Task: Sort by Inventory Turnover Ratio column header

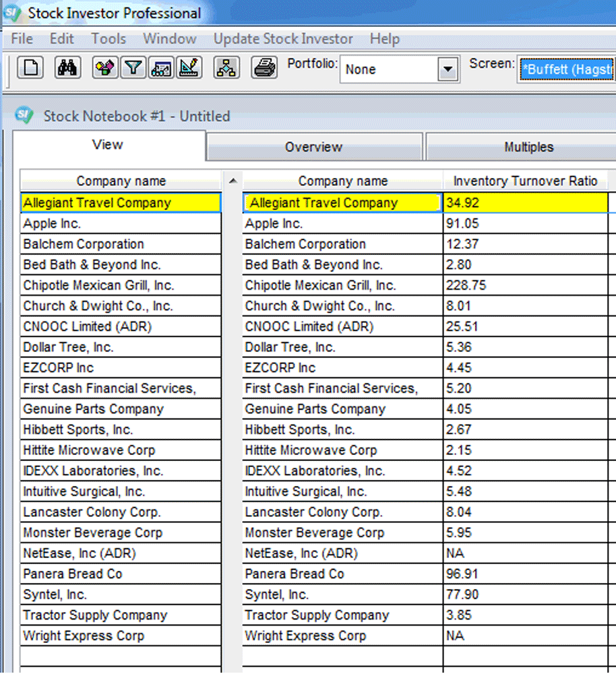Action: [525, 181]
